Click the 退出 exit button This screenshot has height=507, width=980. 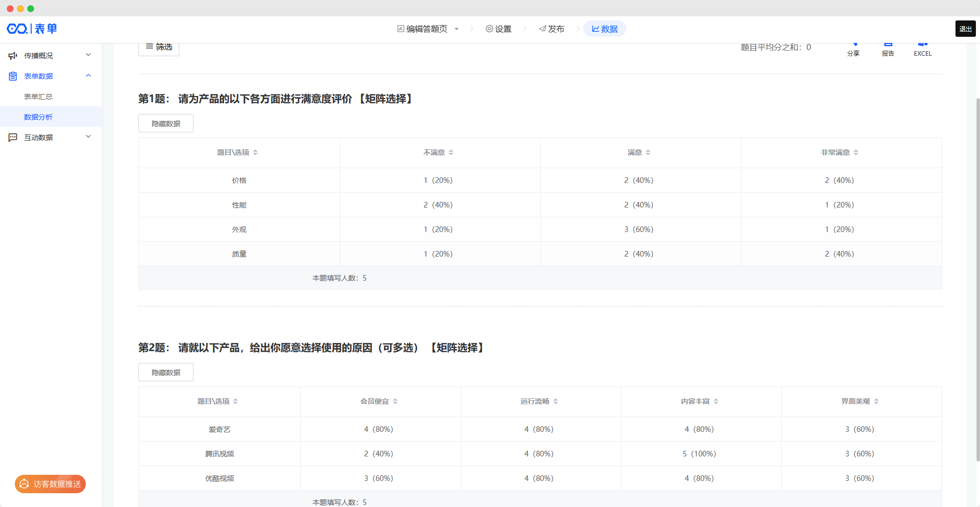coord(965,29)
